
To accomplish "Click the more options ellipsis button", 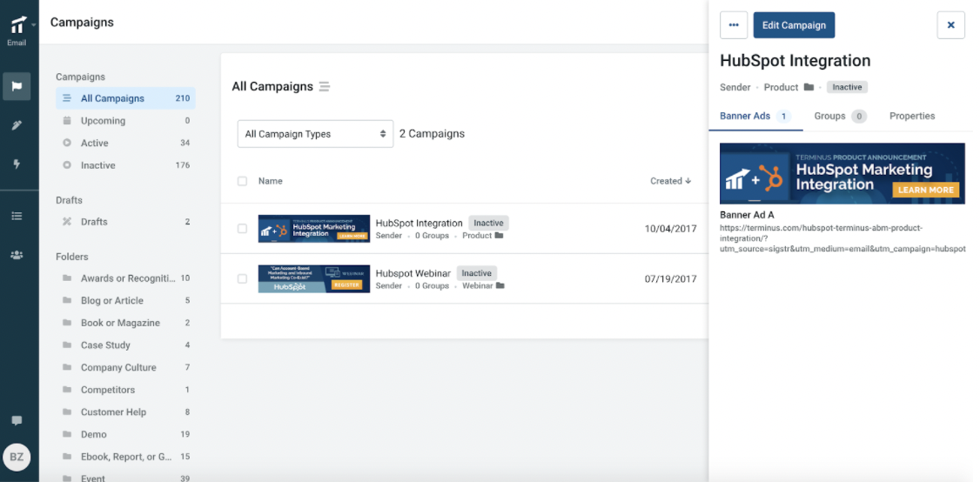I will [734, 25].
